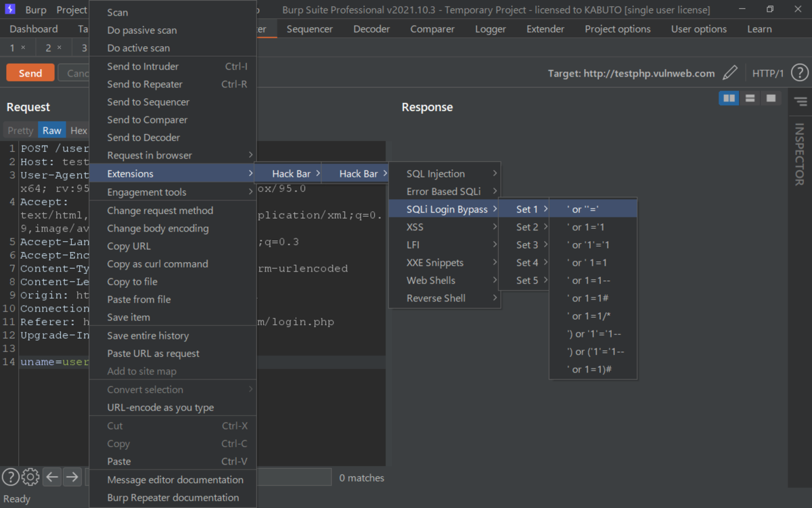
Task: Select Copy URL menu entry
Action: pos(173,246)
